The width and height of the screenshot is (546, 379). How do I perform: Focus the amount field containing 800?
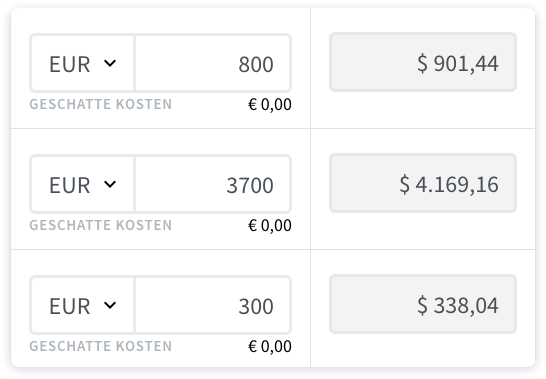coord(212,63)
